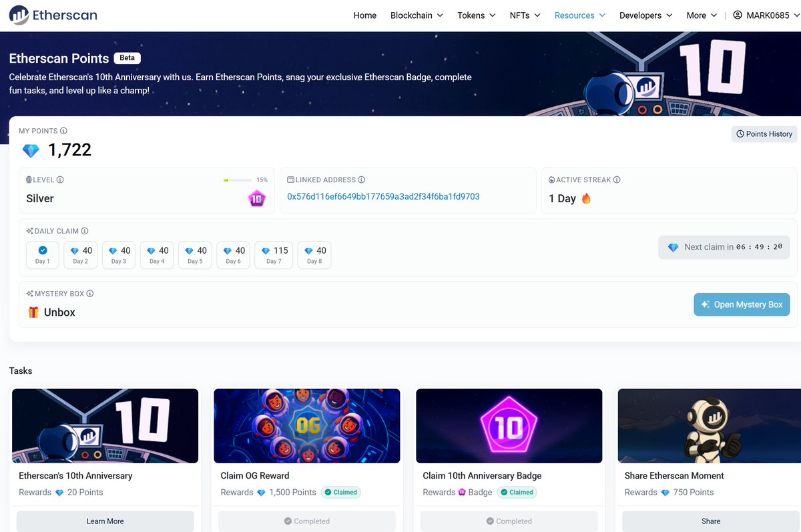Click the '15%' level progress text
The image size is (801, 532).
(262, 180)
